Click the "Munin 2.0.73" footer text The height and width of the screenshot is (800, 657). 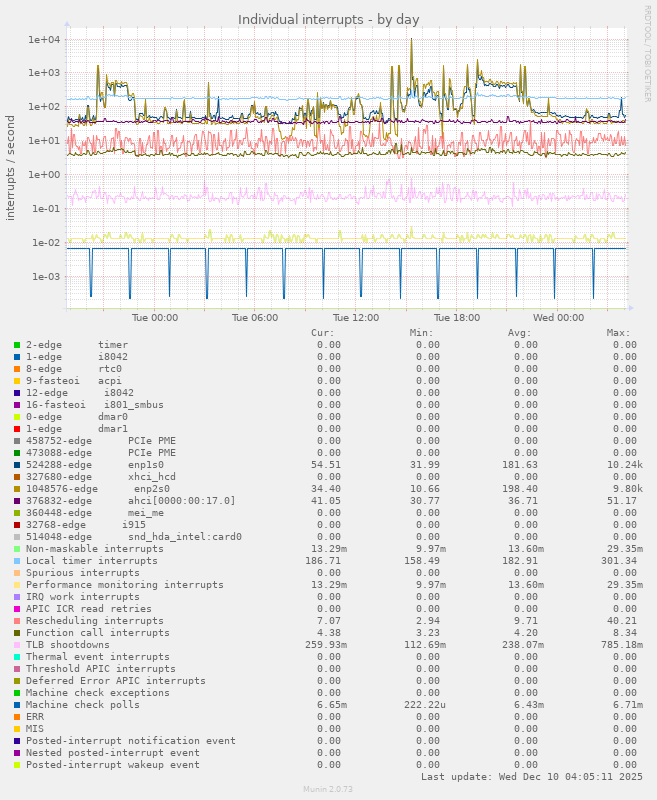328,790
